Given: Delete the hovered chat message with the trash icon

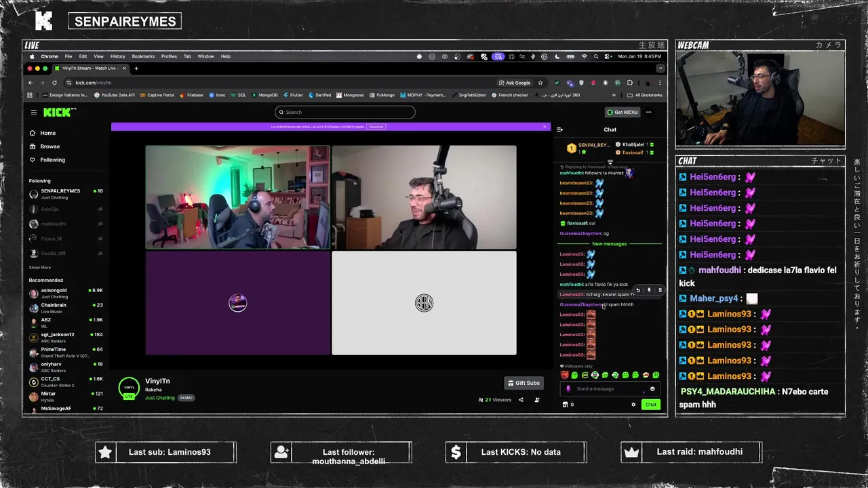Looking at the screenshot, I should point(660,290).
